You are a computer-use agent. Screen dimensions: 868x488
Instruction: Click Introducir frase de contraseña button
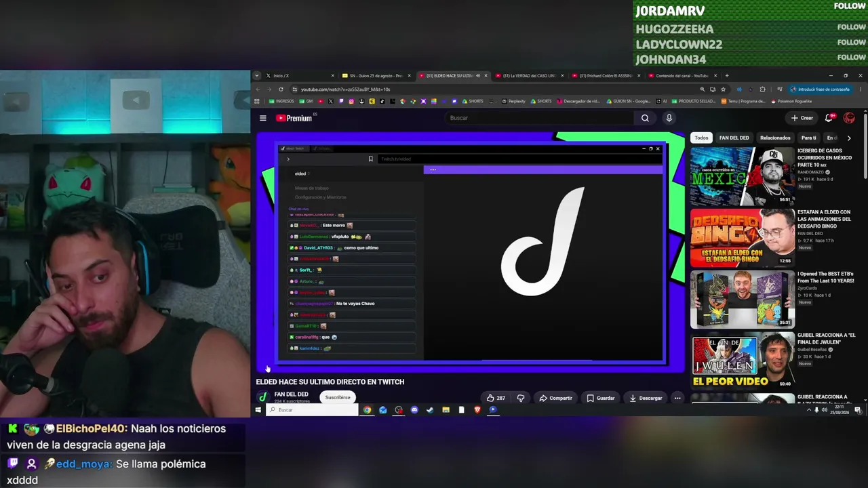819,89
